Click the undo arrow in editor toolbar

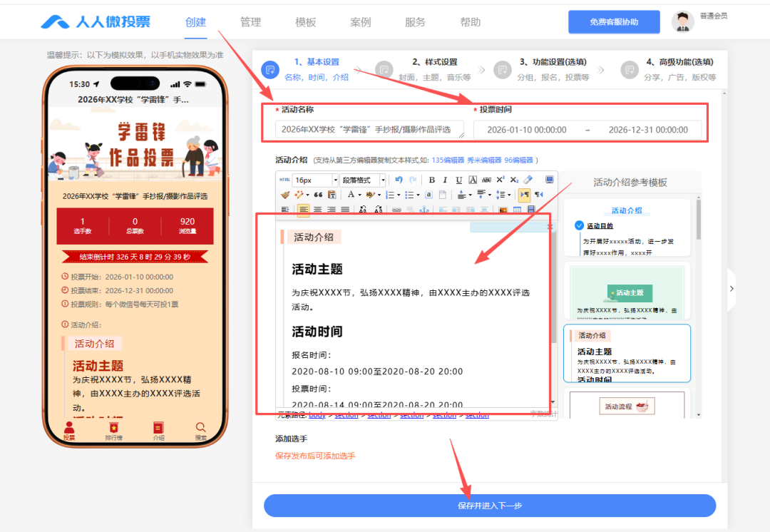(399, 180)
